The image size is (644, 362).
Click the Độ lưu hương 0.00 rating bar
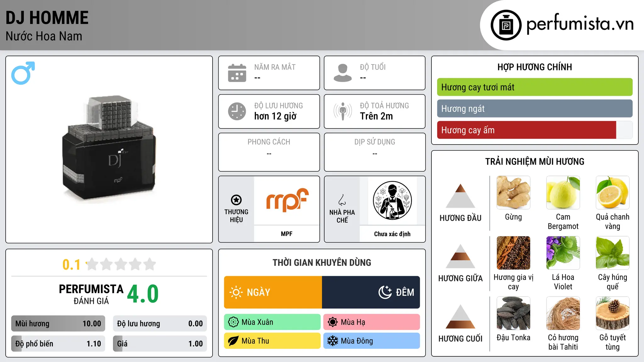[x=160, y=324]
